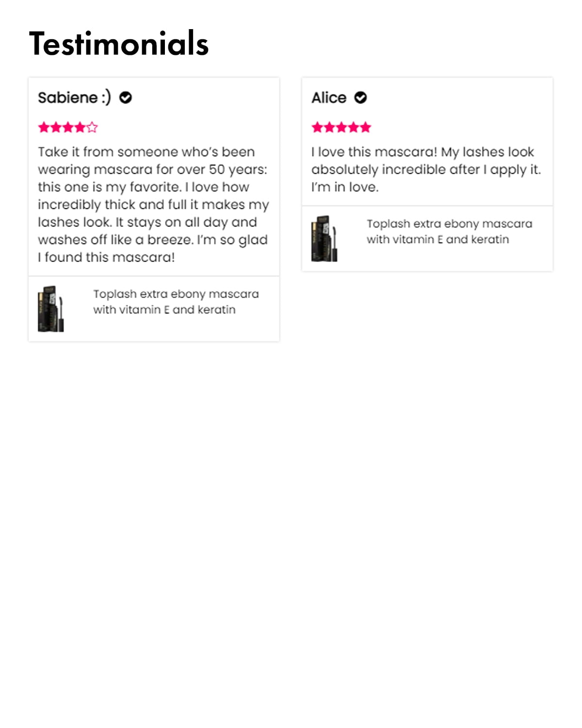The height and width of the screenshot is (728, 582).
Task: Open the mascara thumbnail under Alice's review
Action: point(324,238)
